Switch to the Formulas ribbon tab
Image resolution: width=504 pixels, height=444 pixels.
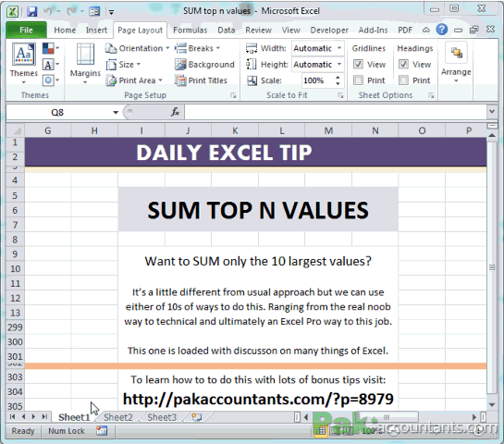coord(191,31)
